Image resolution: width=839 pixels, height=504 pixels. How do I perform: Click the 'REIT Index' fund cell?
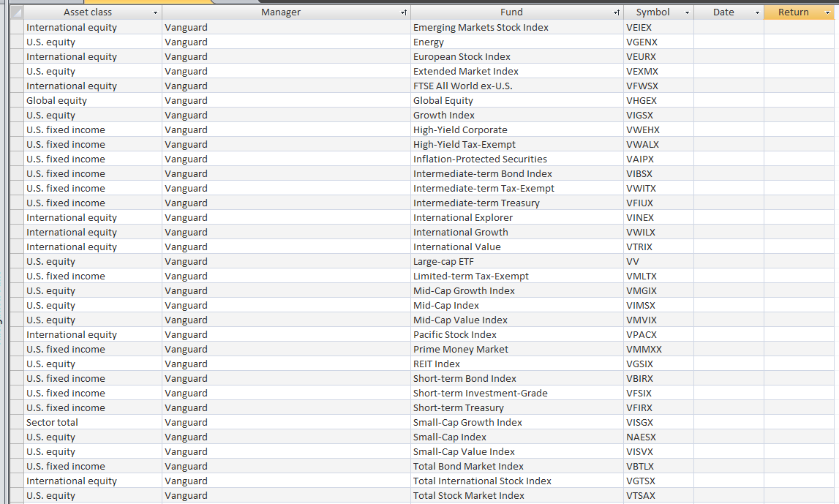point(517,364)
